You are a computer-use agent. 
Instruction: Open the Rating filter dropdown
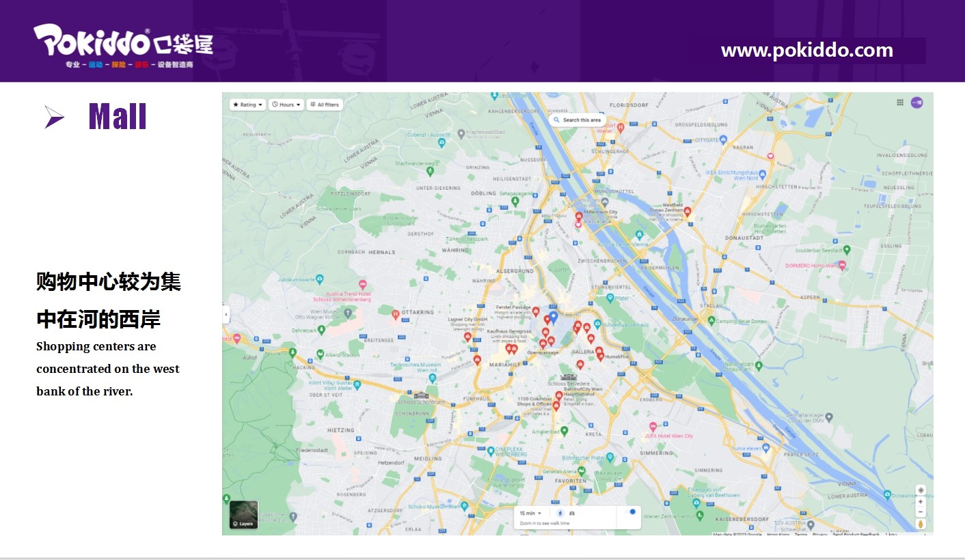(x=247, y=104)
